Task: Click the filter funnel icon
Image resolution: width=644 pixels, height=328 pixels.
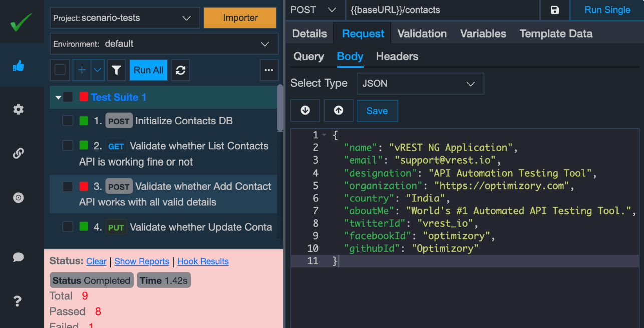Action: click(116, 70)
